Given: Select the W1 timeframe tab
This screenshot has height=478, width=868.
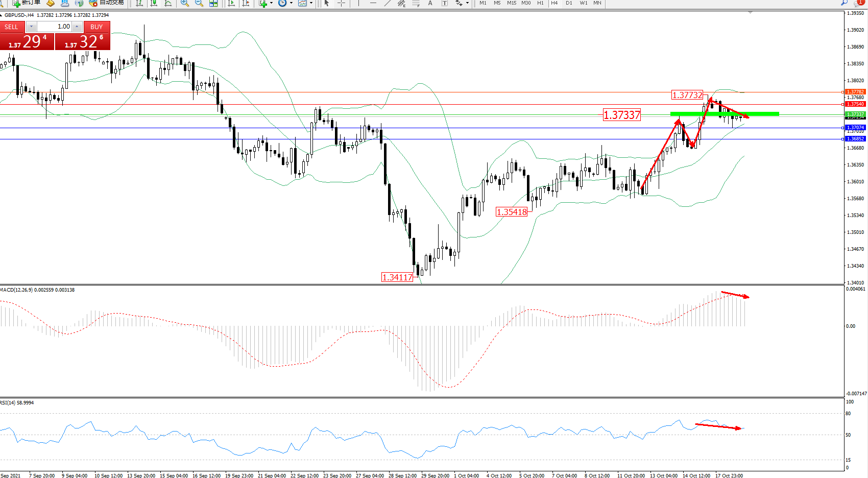Looking at the screenshot, I should [583, 3].
